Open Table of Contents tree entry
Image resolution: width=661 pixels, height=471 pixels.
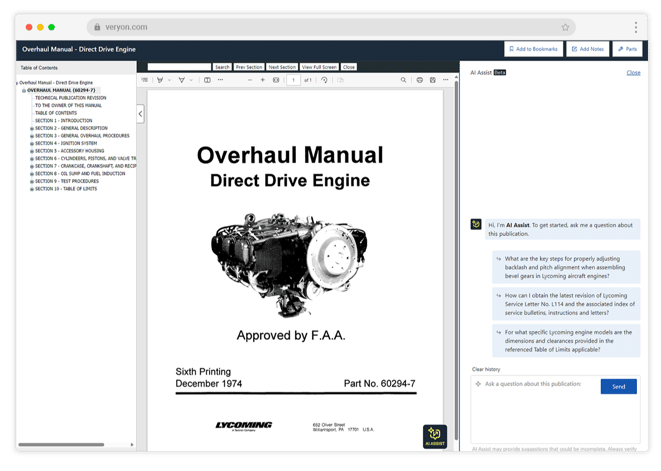pyautogui.click(x=56, y=113)
